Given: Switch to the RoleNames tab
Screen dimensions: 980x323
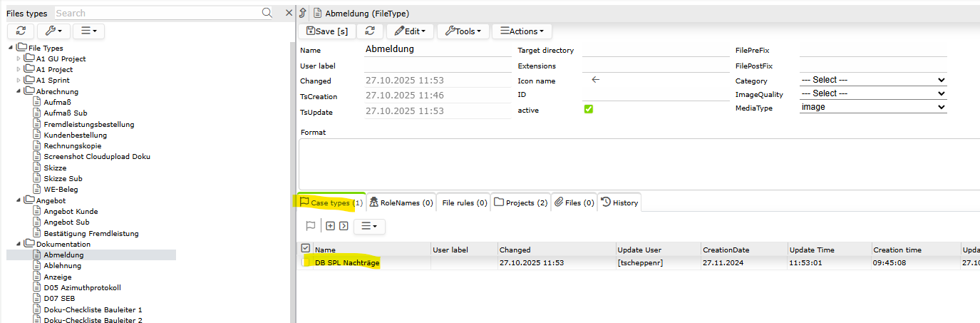Looking at the screenshot, I should tap(401, 203).
